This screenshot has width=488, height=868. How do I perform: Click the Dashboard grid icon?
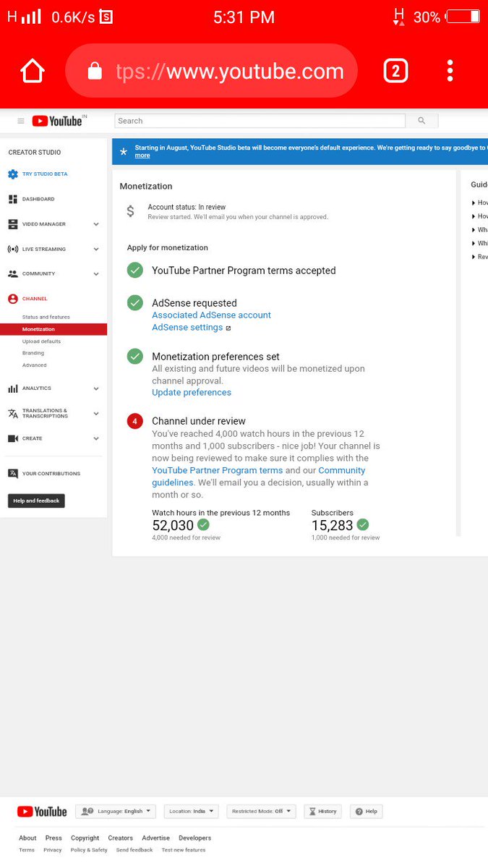coord(13,199)
